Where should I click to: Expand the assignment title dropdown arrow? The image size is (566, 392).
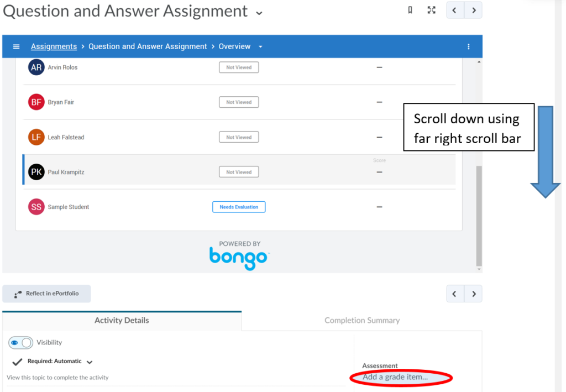[x=259, y=13]
